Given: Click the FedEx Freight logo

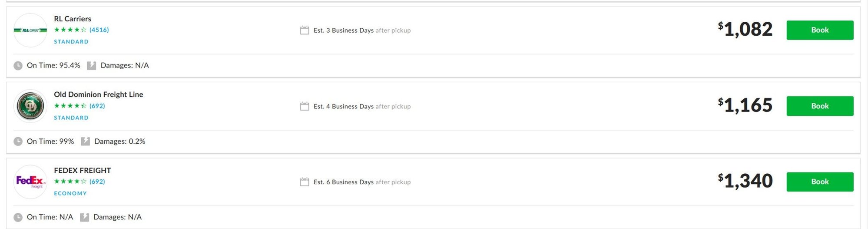Looking at the screenshot, I should click(30, 182).
